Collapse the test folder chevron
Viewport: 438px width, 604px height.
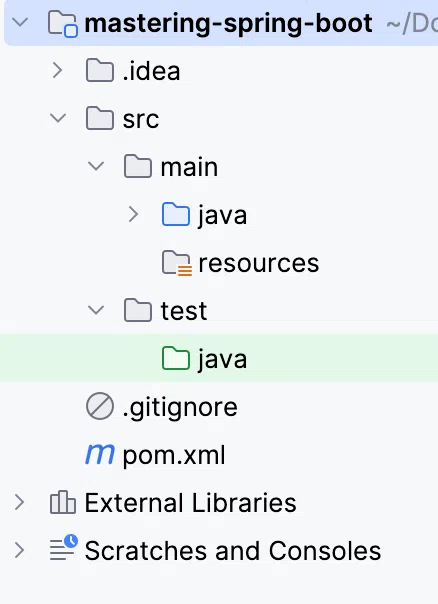(96, 310)
